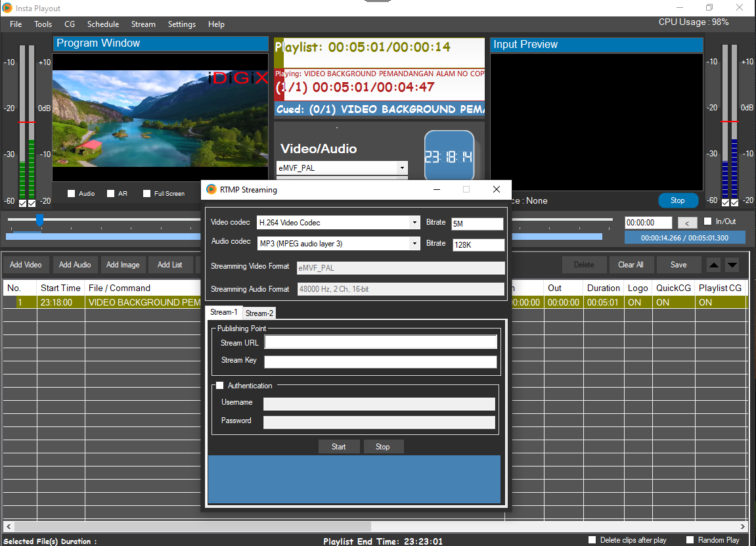756x546 pixels.
Task: Click the Logo ON cell
Action: pyautogui.click(x=638, y=302)
